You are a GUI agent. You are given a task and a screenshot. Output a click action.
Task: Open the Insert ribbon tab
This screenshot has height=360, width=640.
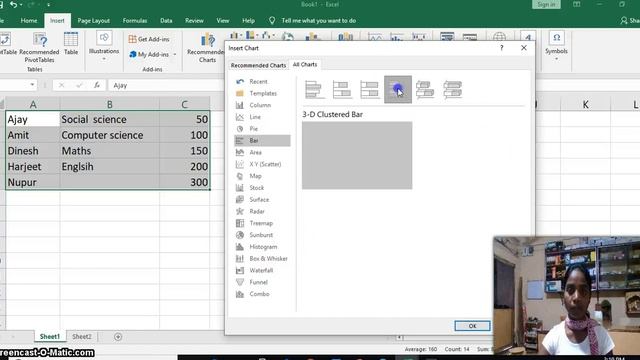point(57,20)
